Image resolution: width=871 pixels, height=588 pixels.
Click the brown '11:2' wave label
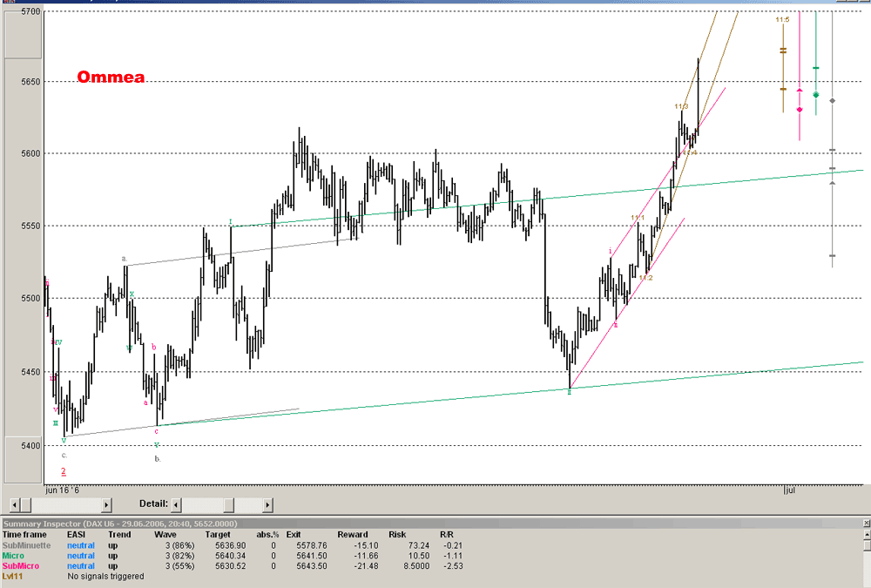pyautogui.click(x=646, y=278)
